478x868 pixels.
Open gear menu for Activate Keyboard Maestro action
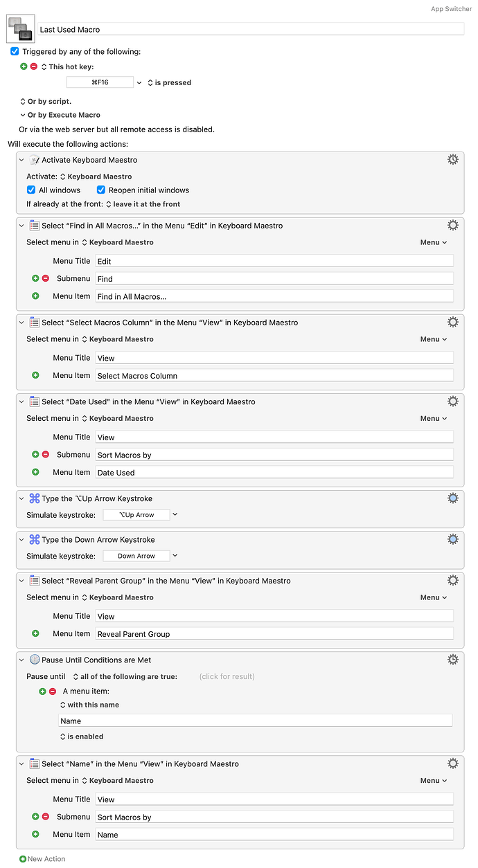[x=452, y=159]
